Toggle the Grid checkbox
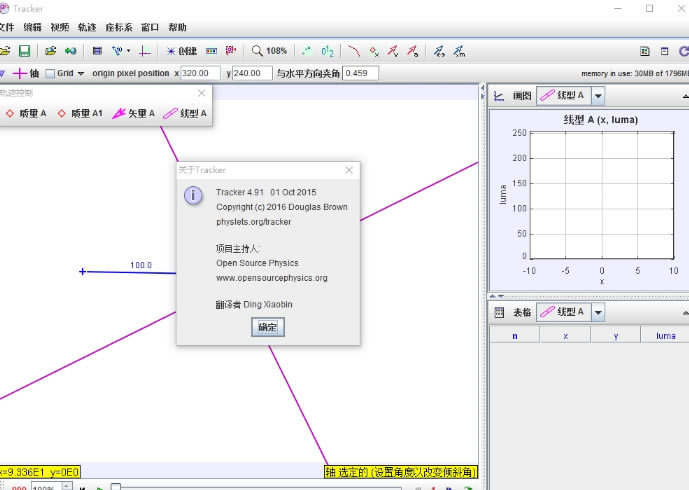This screenshot has width=689, height=490. (x=50, y=73)
